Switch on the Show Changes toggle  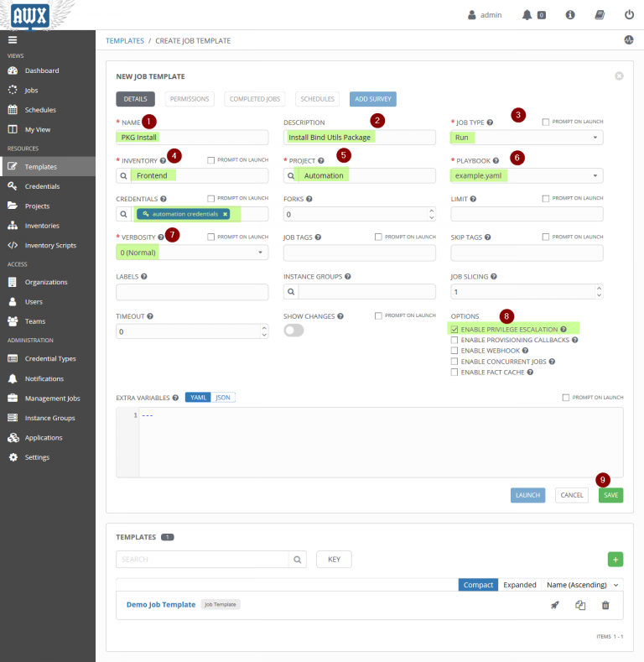click(x=293, y=330)
